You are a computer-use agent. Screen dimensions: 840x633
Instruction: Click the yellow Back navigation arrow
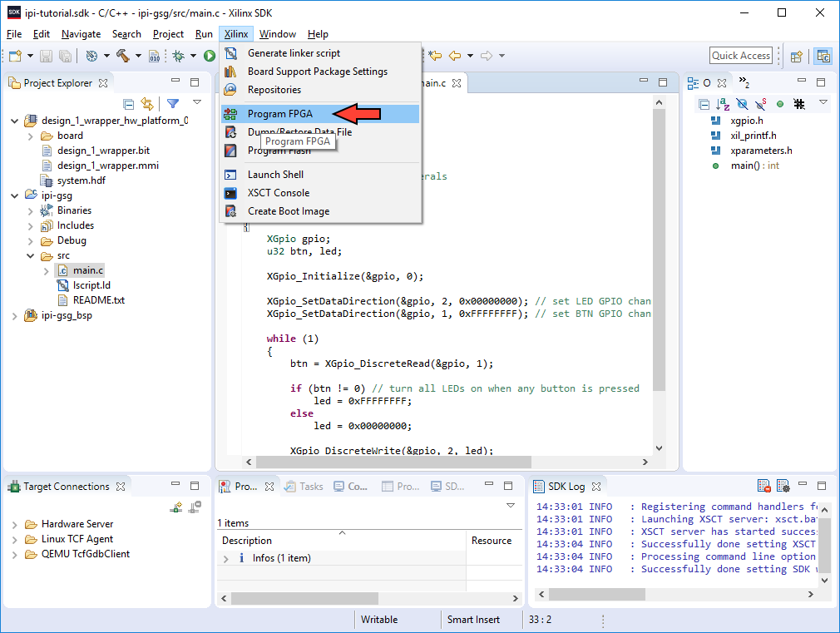455,56
